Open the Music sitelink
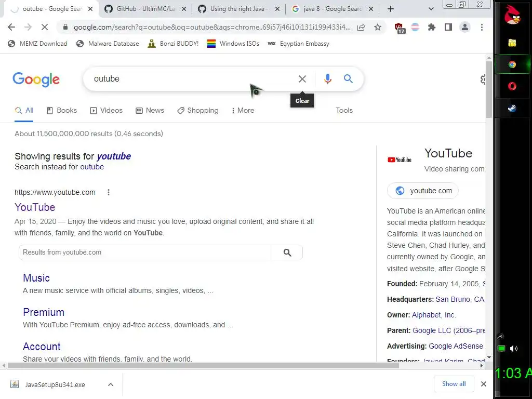This screenshot has height=399, width=532. (36, 278)
